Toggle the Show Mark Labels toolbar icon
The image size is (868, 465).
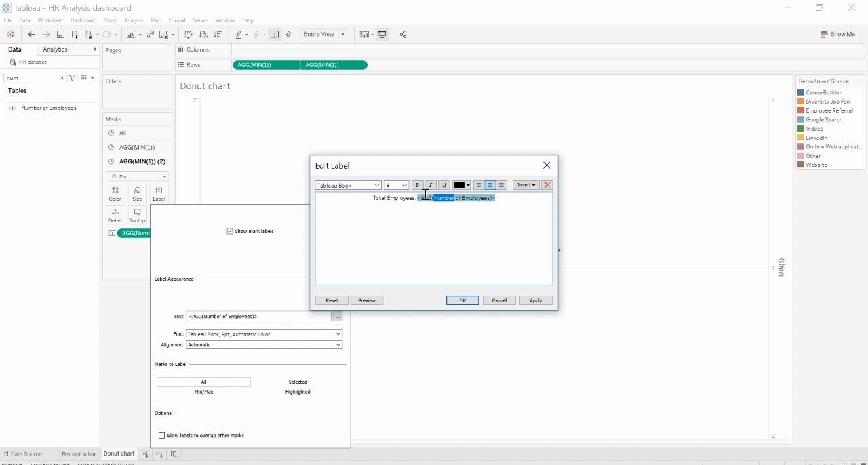[x=275, y=34]
